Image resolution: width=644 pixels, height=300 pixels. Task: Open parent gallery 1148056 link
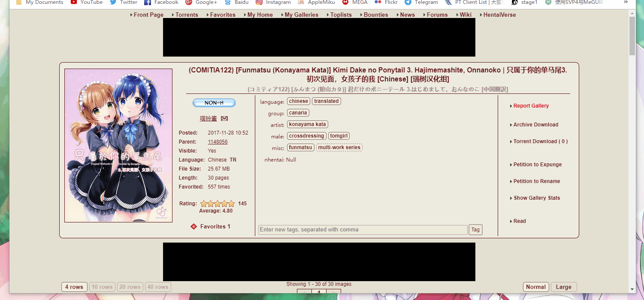(x=218, y=142)
